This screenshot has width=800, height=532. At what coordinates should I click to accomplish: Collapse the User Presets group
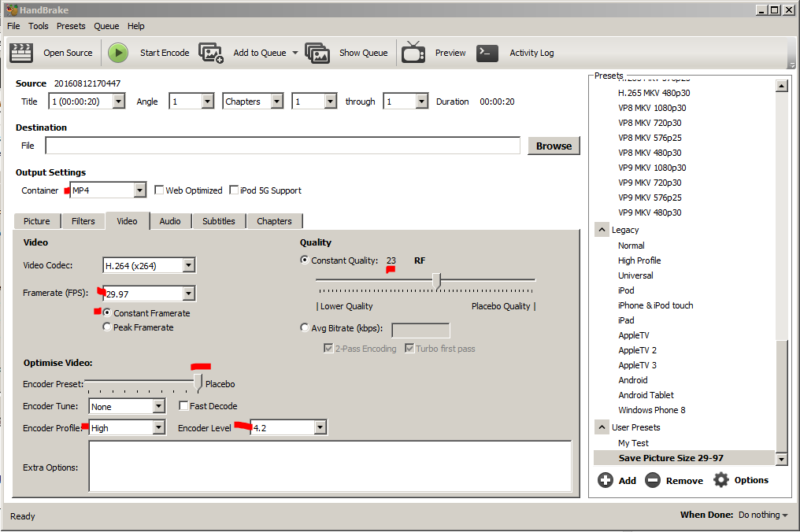602,427
